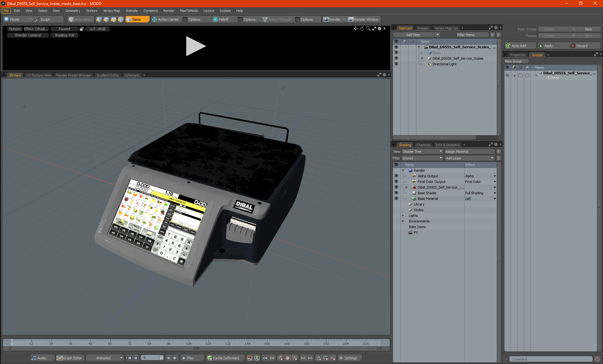The image size is (603, 364).
Task: Expand the Lights section
Action: pyautogui.click(x=403, y=216)
